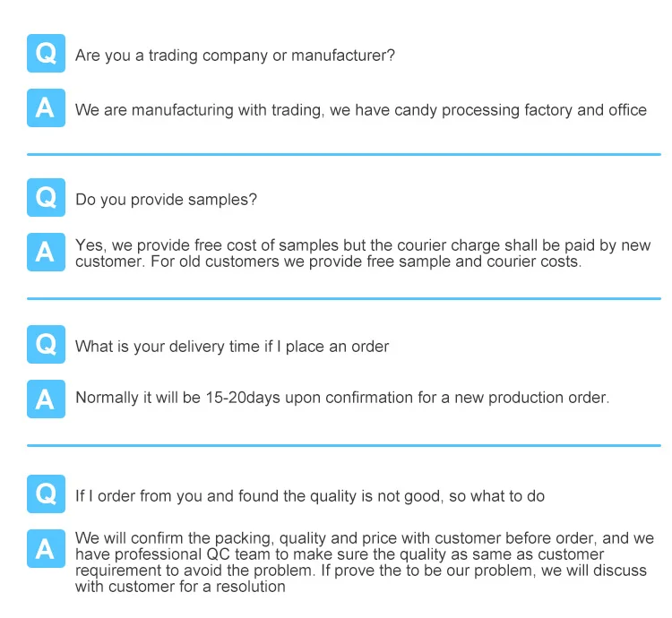Click the last line "with customer for a resolution"
The image size is (672, 618).
click(180, 587)
